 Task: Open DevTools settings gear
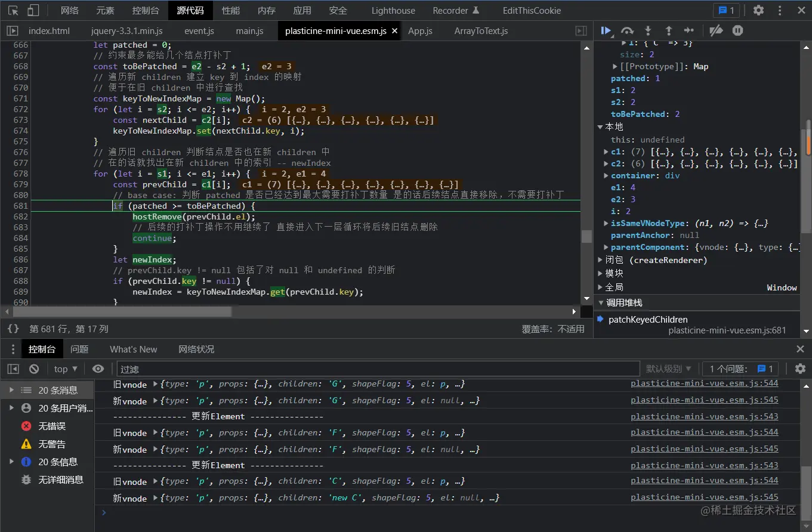point(758,10)
